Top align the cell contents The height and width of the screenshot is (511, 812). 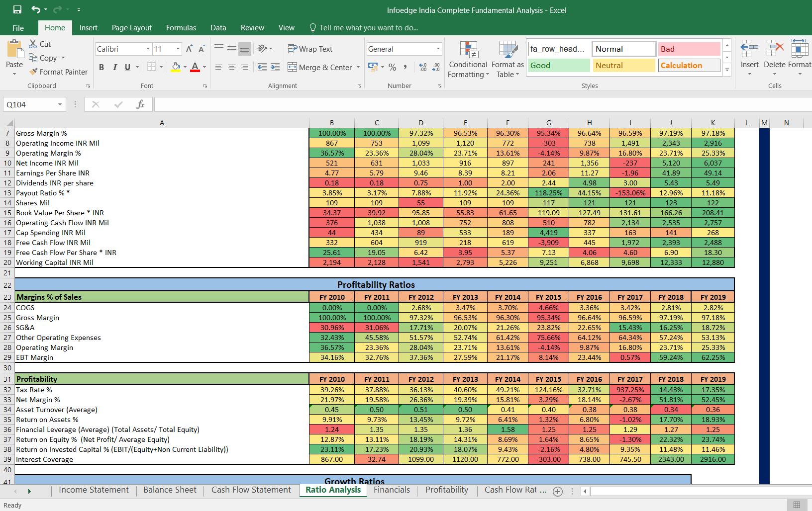tap(219, 48)
